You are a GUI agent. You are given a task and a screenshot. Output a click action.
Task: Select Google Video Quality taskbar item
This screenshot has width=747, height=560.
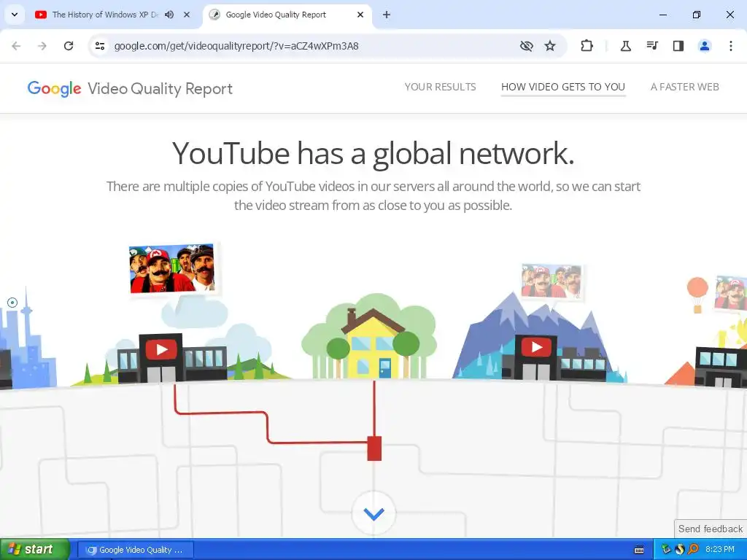[x=135, y=550]
